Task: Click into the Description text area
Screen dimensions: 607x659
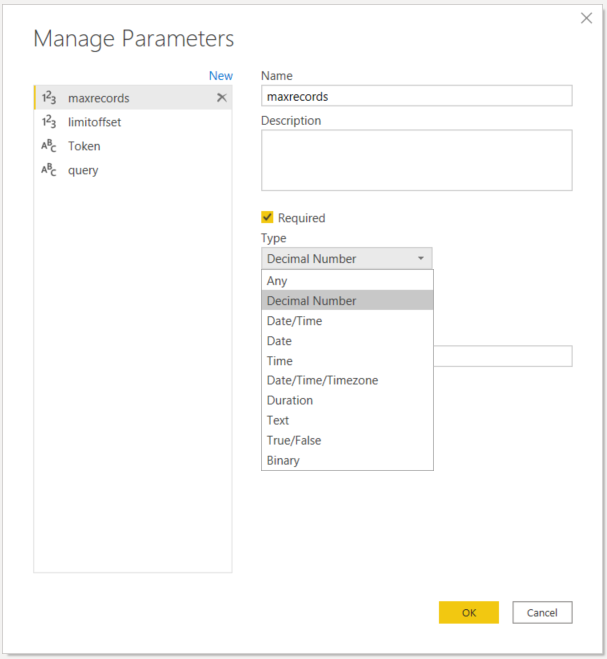Action: pyautogui.click(x=417, y=160)
